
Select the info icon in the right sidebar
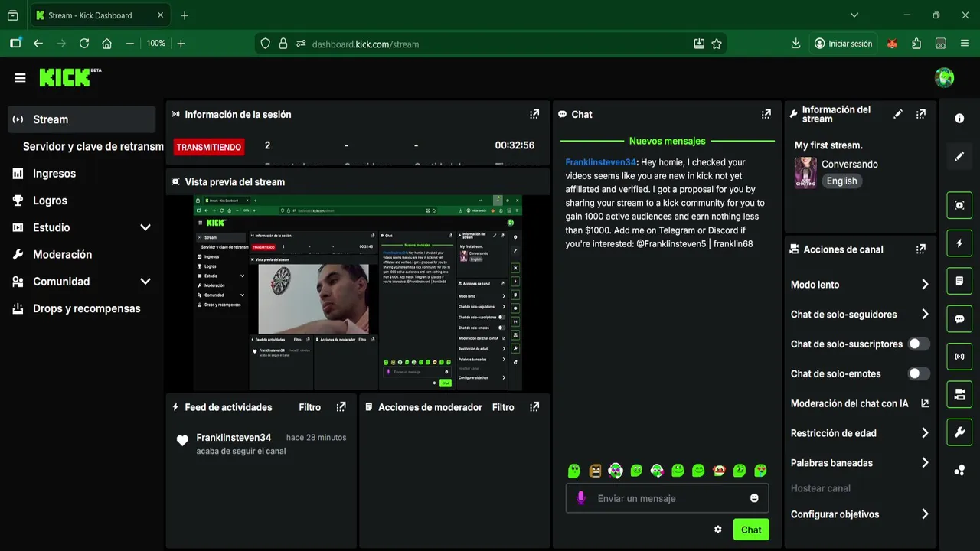pos(959,118)
